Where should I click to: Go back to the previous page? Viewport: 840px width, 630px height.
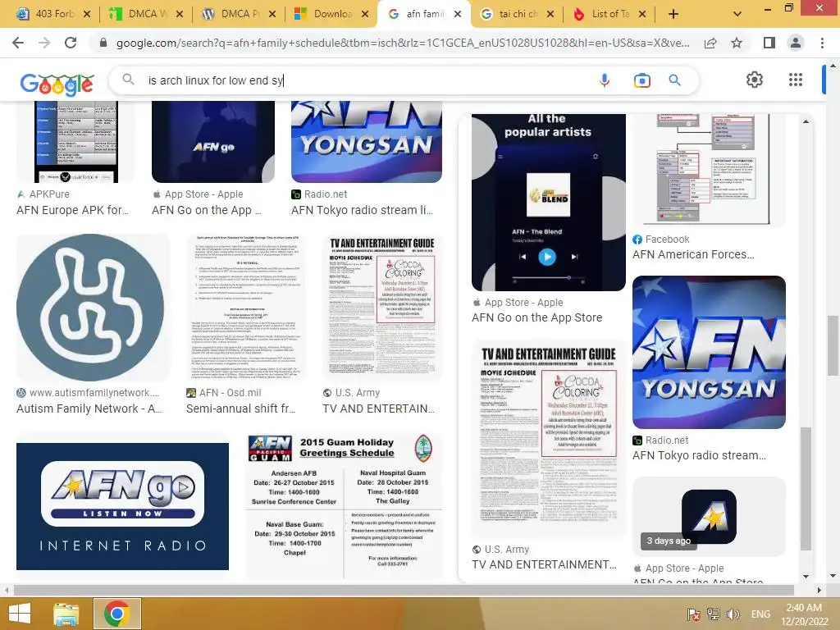click(x=18, y=43)
